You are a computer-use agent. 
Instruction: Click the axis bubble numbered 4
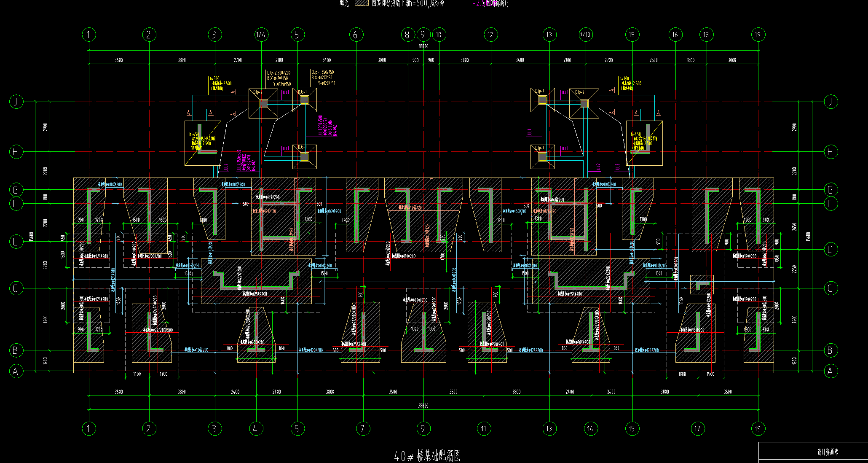[x=255, y=429]
